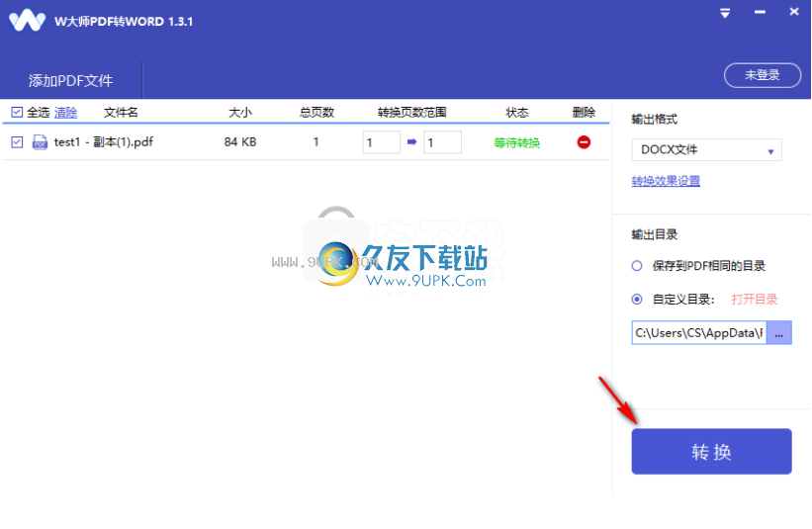The width and height of the screenshot is (812, 529).
Task: Select 自定义目录 radio button
Action: pos(637,300)
